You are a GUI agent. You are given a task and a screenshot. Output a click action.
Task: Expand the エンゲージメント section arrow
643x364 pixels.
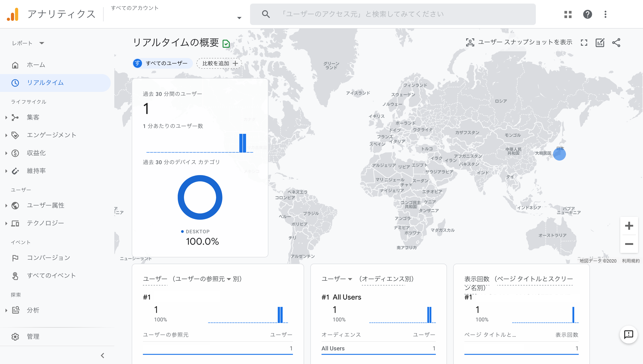point(6,135)
